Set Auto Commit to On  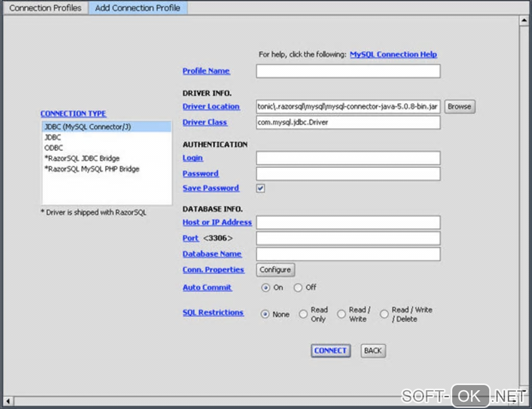point(265,288)
